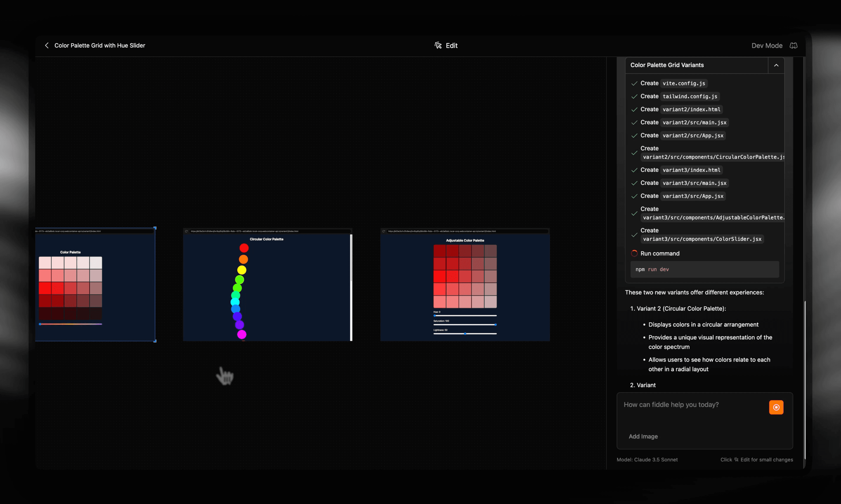Click the variant3/src/main.jsx file chip

(x=694, y=183)
